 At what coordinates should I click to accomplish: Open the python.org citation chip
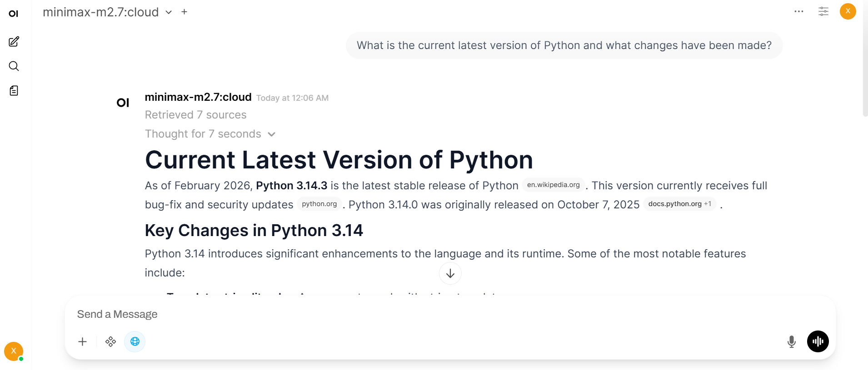[319, 204]
